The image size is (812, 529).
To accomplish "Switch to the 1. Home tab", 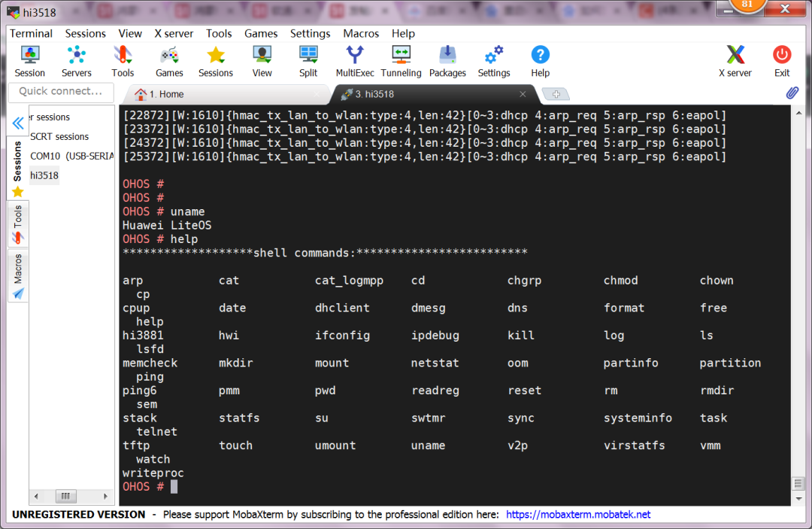I will click(x=226, y=94).
